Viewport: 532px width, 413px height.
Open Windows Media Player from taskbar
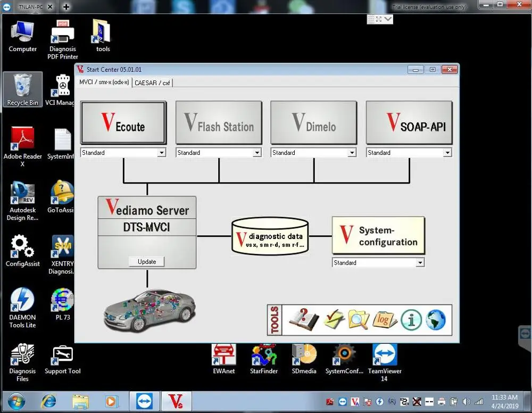click(111, 402)
